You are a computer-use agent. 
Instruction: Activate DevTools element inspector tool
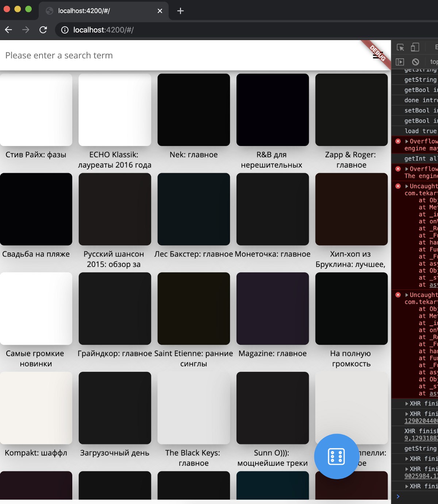[x=400, y=47]
